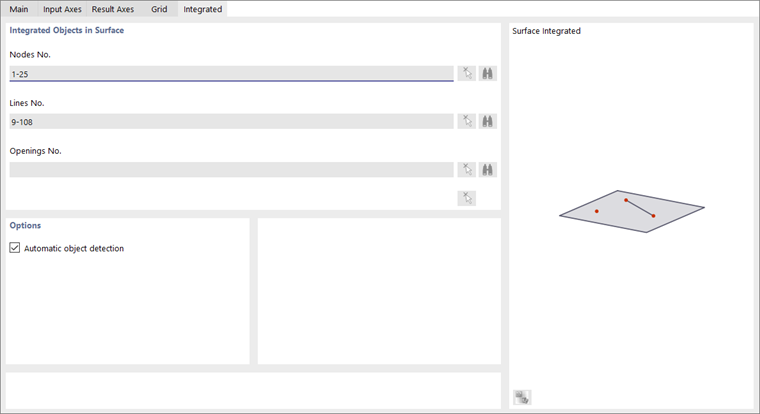Click the empty comment box at bottom

[x=252, y=390]
